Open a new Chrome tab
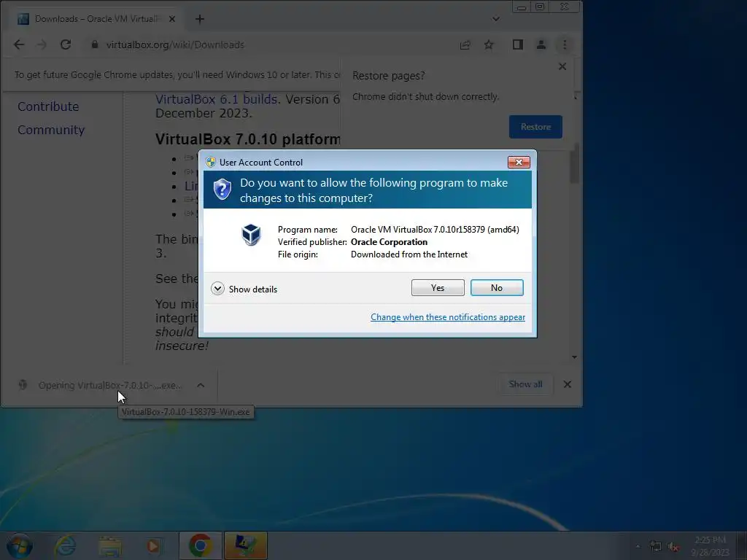Image resolution: width=747 pixels, height=560 pixels. (x=200, y=19)
